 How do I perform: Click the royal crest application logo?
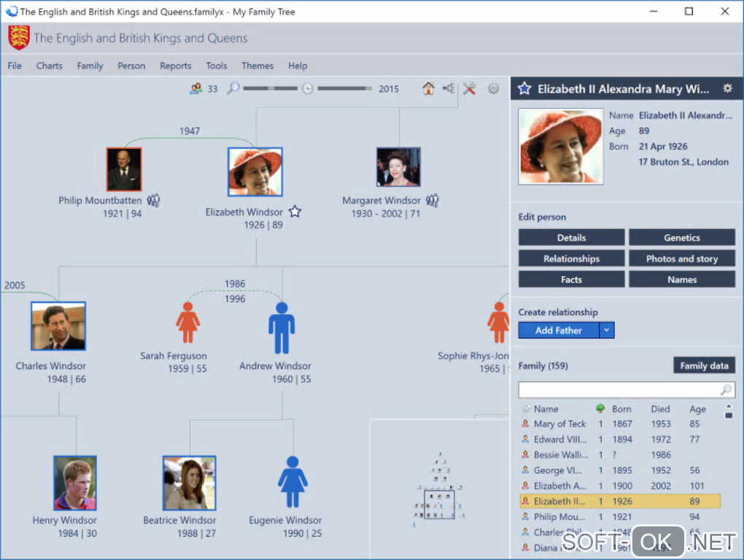click(x=19, y=38)
